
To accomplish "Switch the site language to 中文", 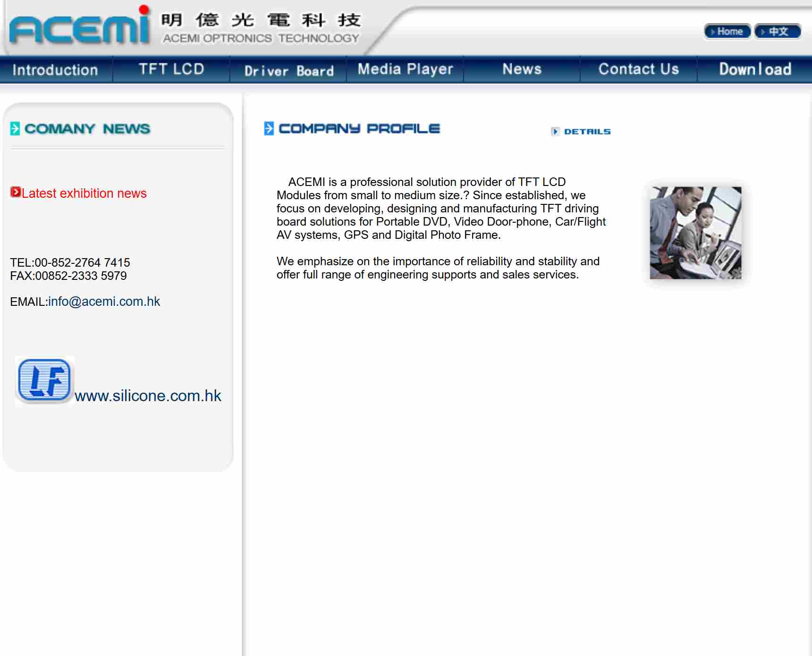I will click(x=778, y=32).
